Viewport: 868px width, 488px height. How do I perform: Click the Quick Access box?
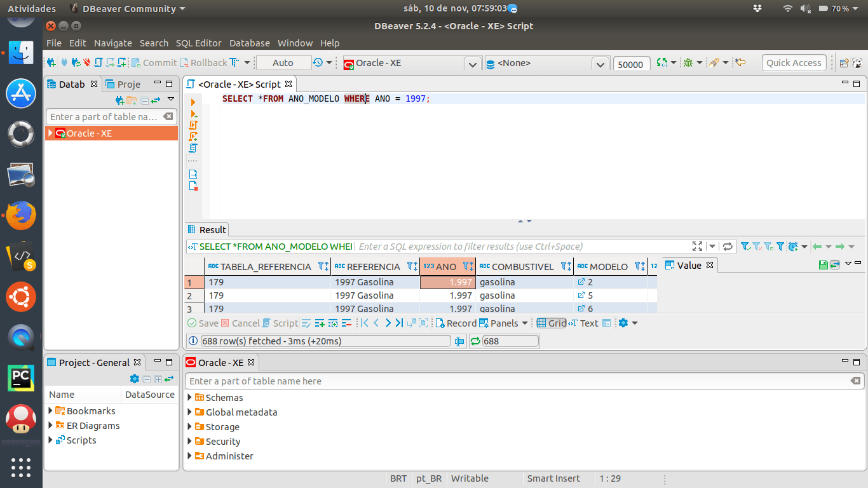coord(794,63)
